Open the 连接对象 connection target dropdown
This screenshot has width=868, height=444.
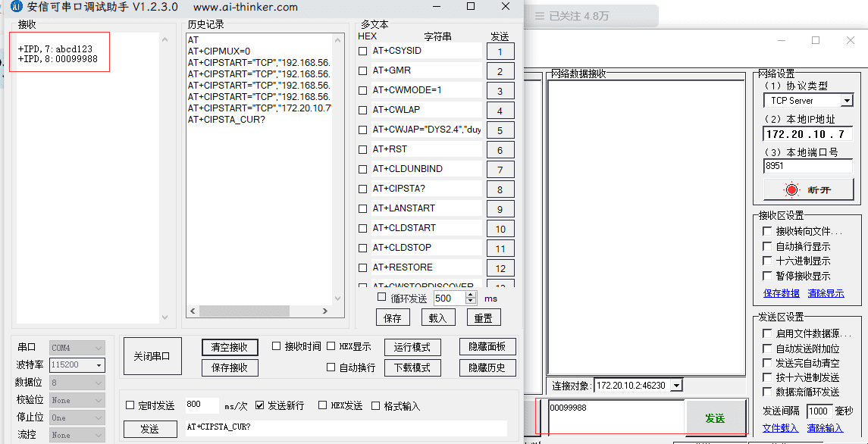676,386
